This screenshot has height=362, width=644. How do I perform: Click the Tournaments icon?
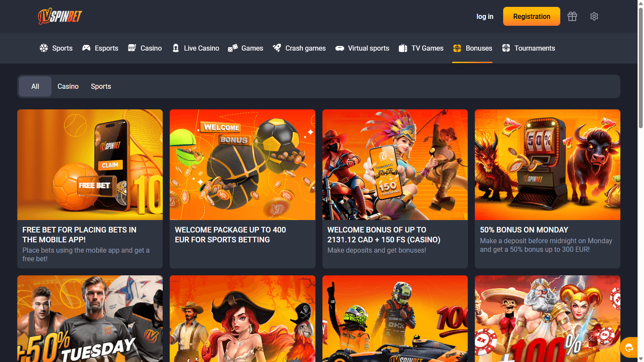pos(506,48)
